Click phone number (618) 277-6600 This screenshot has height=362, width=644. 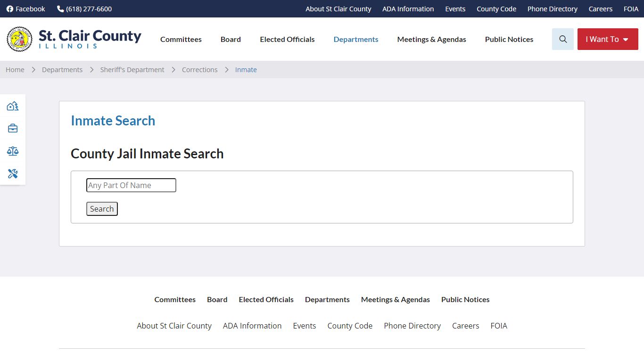point(84,9)
